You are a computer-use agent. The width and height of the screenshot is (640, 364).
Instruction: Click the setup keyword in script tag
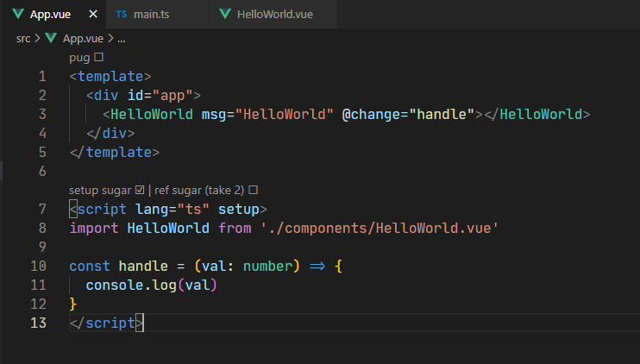pos(238,210)
